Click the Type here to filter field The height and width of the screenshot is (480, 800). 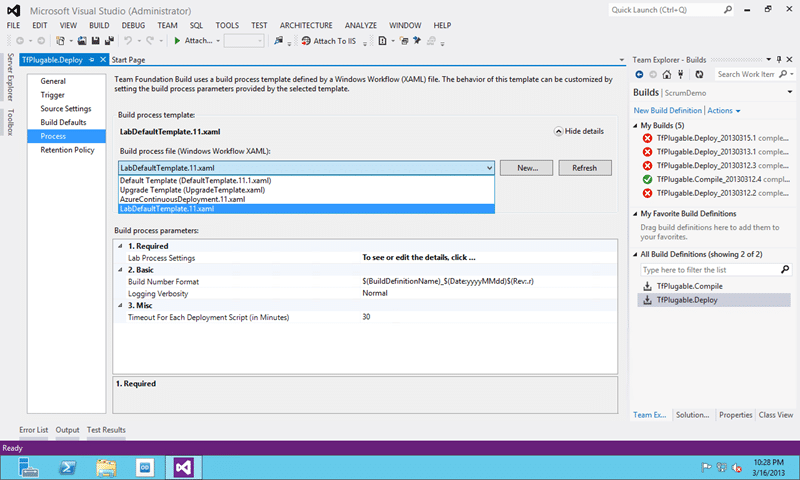tap(710, 270)
